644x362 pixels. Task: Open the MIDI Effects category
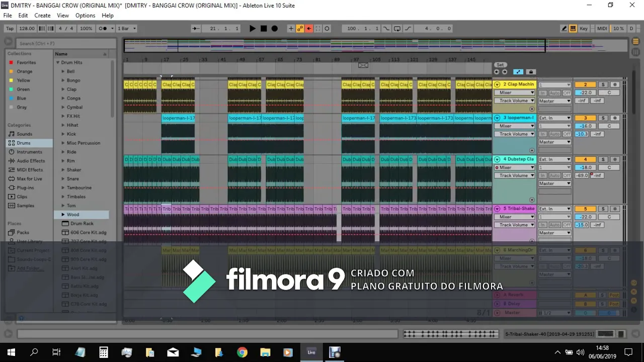pos(30,170)
